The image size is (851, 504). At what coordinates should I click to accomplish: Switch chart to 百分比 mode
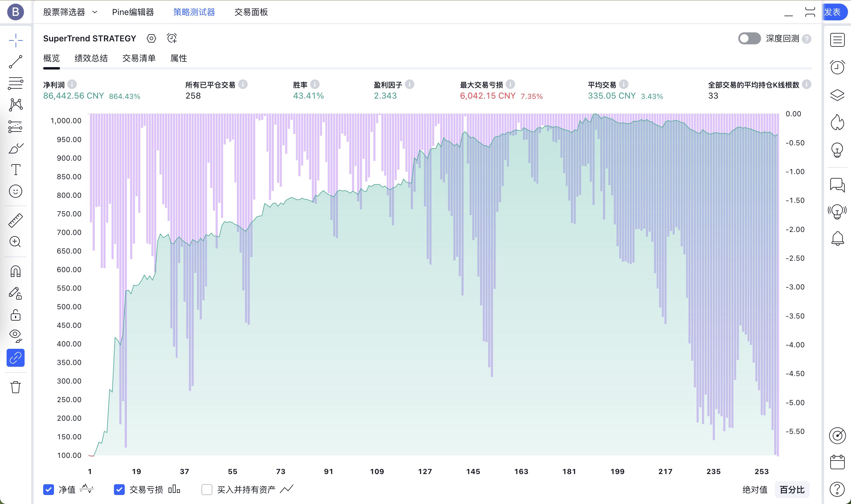(x=792, y=489)
